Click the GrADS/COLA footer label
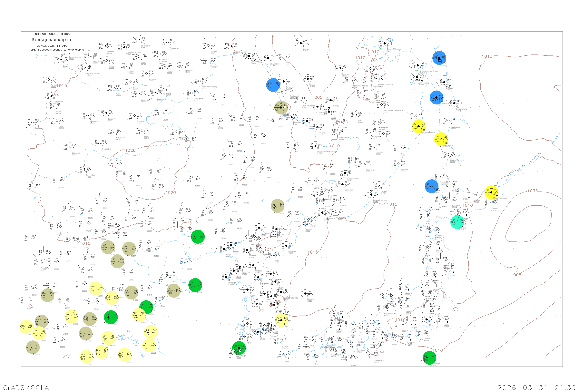Viewport: 588px width, 392px height. [26, 387]
